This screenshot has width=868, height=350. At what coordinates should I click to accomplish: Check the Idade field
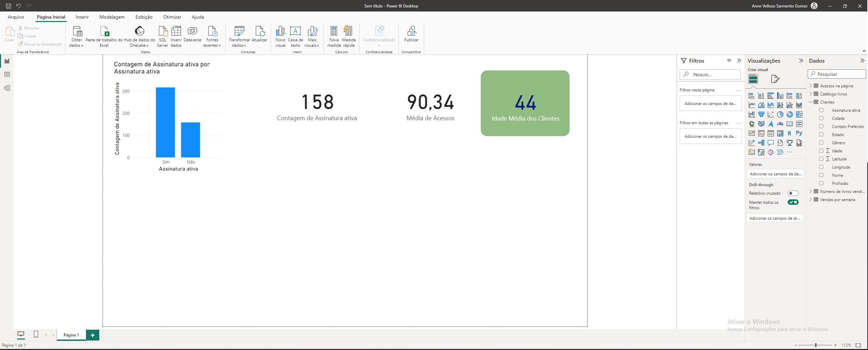click(x=821, y=151)
